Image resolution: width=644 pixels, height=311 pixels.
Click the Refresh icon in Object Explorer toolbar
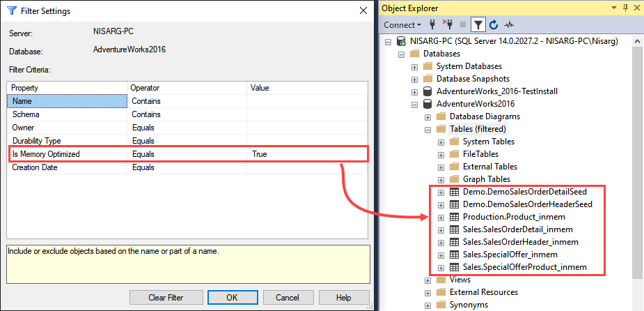click(494, 25)
